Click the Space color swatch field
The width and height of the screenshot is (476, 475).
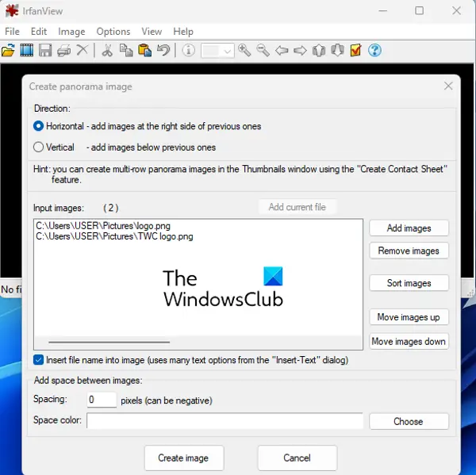tap(225, 421)
